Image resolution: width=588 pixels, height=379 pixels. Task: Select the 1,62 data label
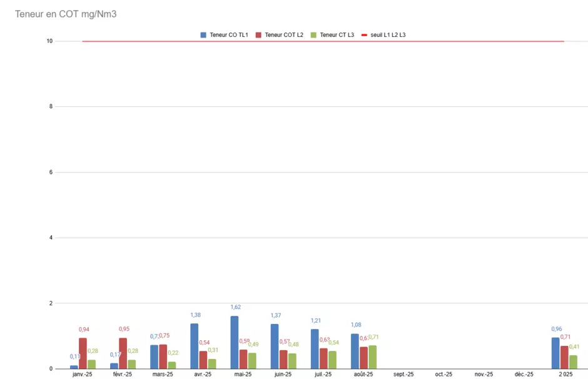[235, 307]
